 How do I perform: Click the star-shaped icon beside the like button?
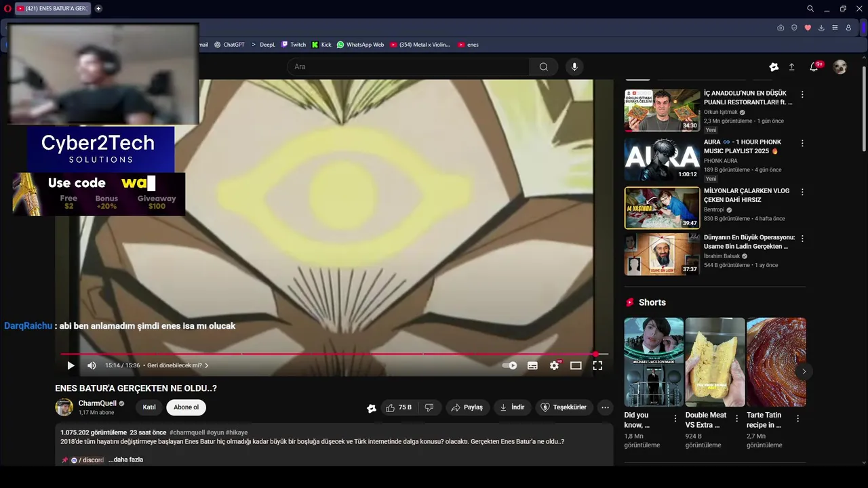coord(372,408)
